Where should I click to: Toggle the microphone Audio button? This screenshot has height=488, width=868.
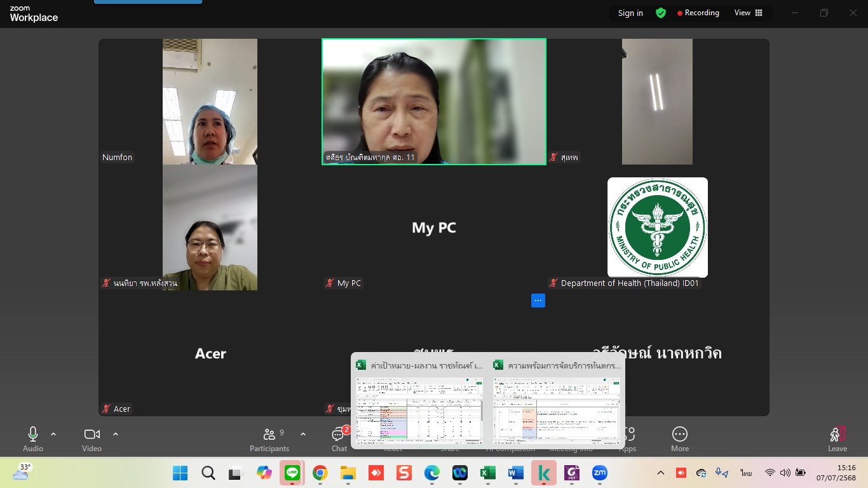[x=33, y=439]
